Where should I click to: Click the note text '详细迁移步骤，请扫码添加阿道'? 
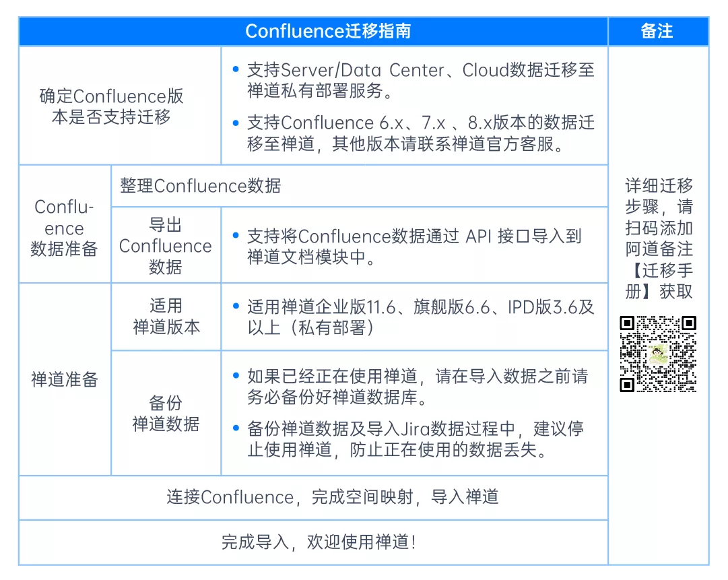659,238
